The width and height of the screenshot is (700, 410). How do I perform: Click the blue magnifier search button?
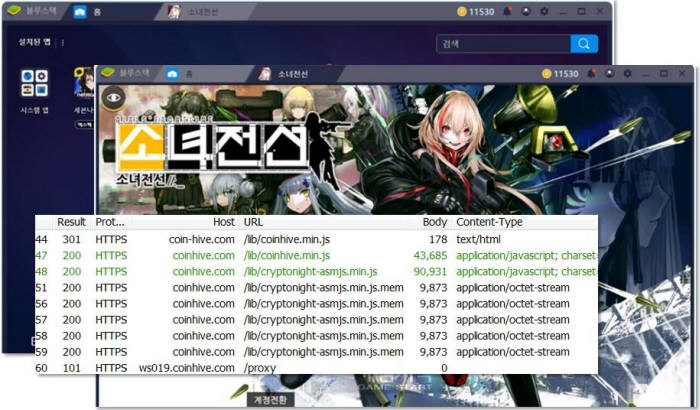pyautogui.click(x=584, y=44)
